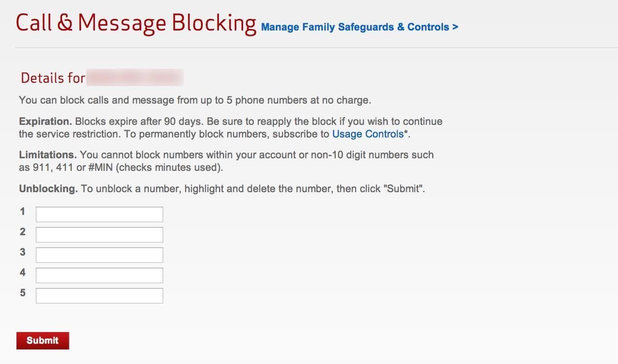
Task: Click the bold Expiration label
Action: point(45,121)
